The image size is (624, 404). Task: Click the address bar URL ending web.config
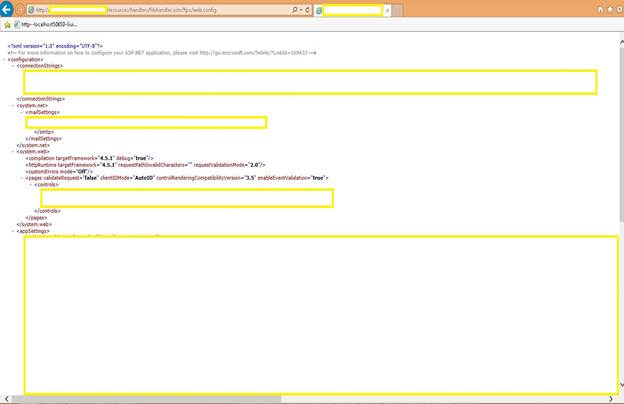158,10
